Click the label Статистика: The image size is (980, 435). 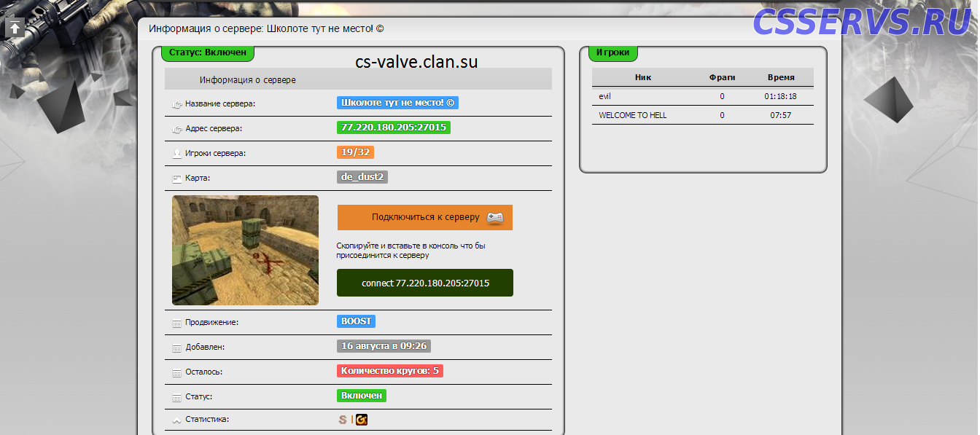[207, 420]
